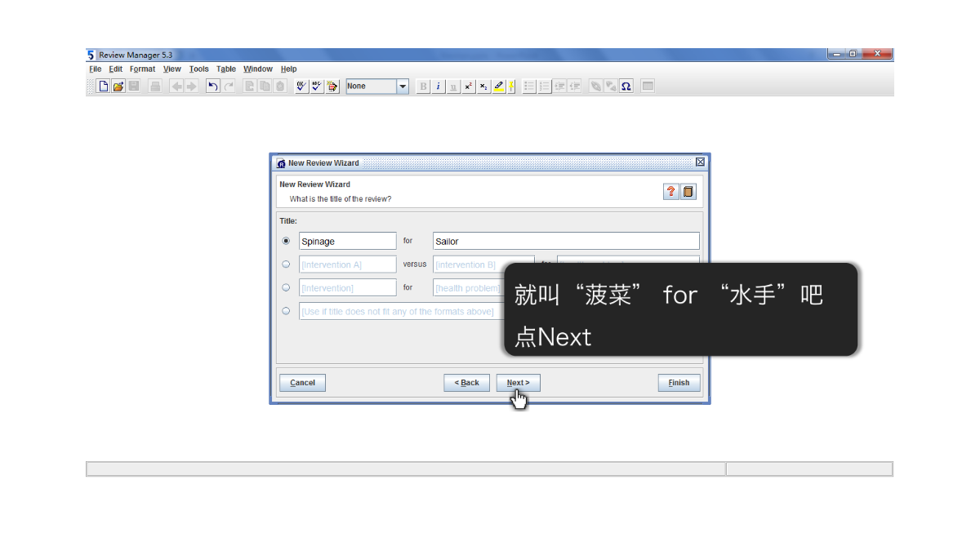Open the Tools menu
Image resolution: width=980 pixels, height=551 pixels.
coord(198,69)
